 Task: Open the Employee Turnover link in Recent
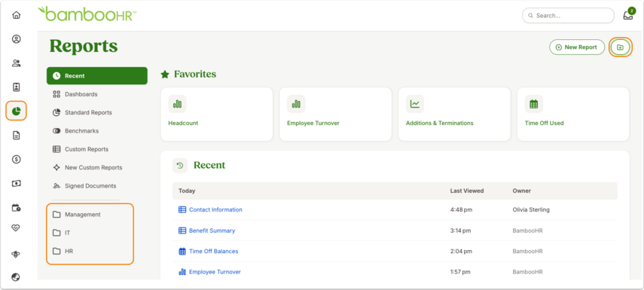click(215, 272)
